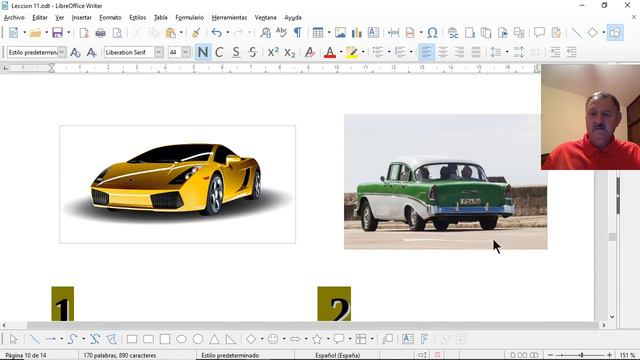Align text left
Screen dimensions: 640x360
pyautogui.click(x=426, y=52)
